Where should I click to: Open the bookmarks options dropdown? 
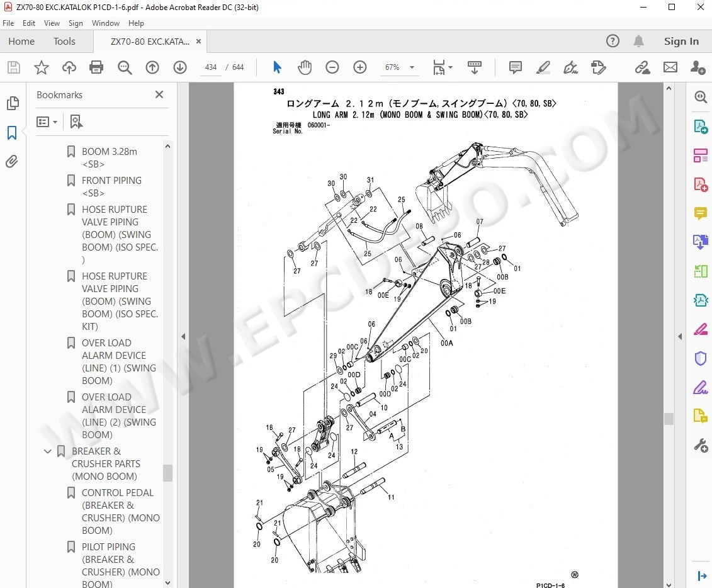pyautogui.click(x=47, y=122)
